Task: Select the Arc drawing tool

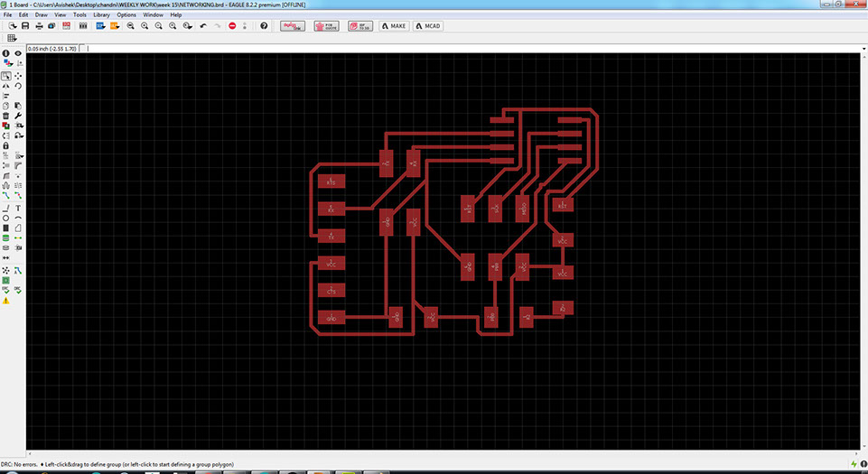Action: pyautogui.click(x=18, y=218)
